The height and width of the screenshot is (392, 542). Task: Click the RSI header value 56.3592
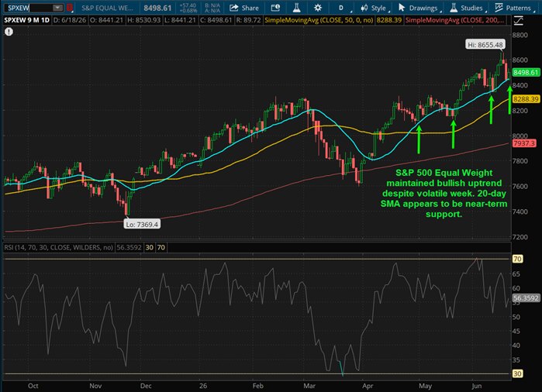point(129,247)
